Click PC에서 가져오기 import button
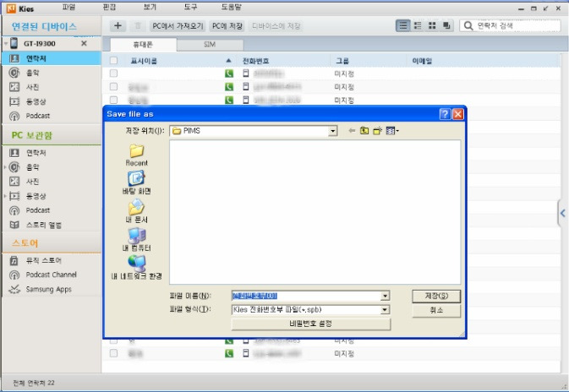 178,25
